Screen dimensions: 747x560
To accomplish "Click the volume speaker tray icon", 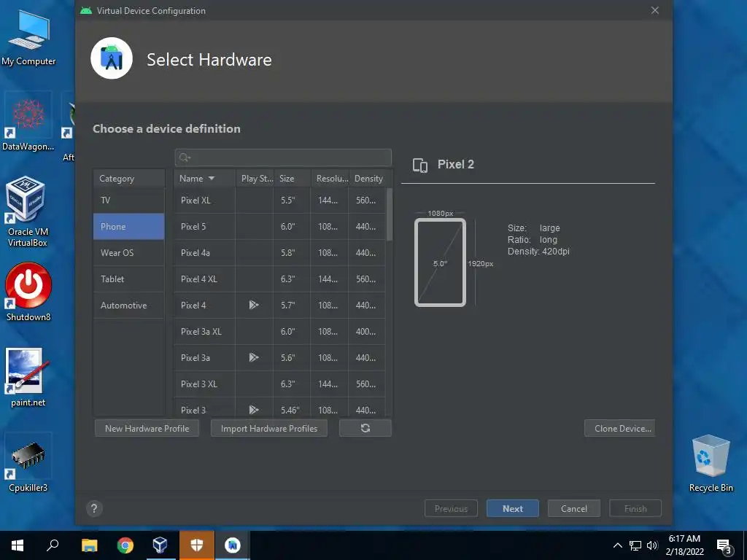I will [x=651, y=545].
